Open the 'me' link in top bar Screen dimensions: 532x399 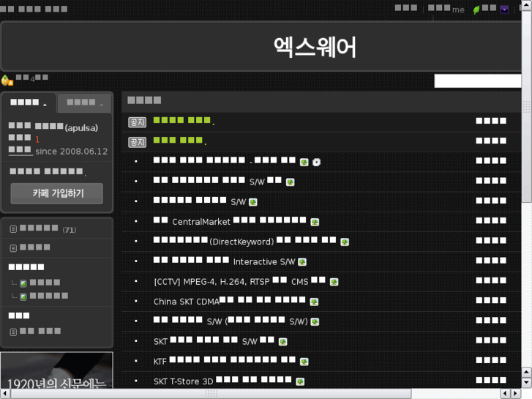point(458,10)
